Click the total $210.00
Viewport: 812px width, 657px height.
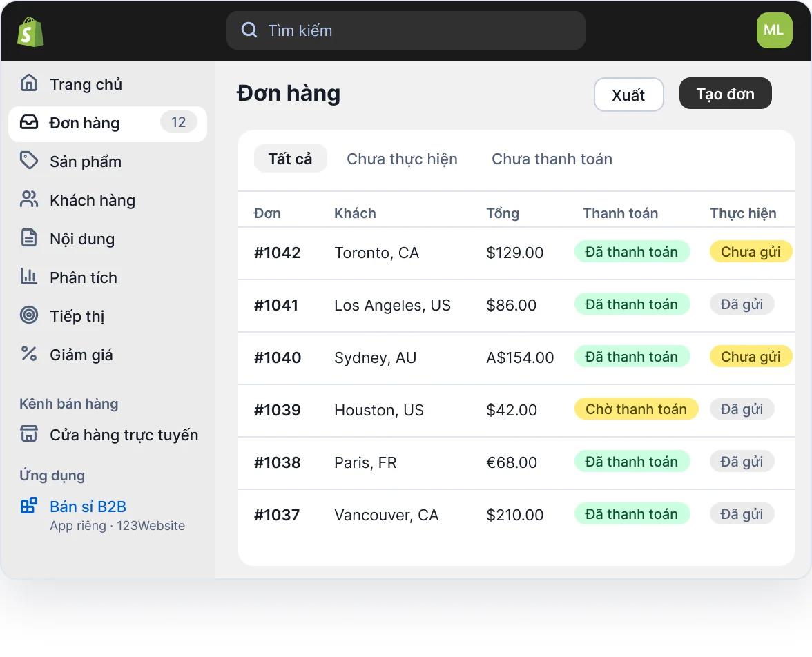point(515,515)
